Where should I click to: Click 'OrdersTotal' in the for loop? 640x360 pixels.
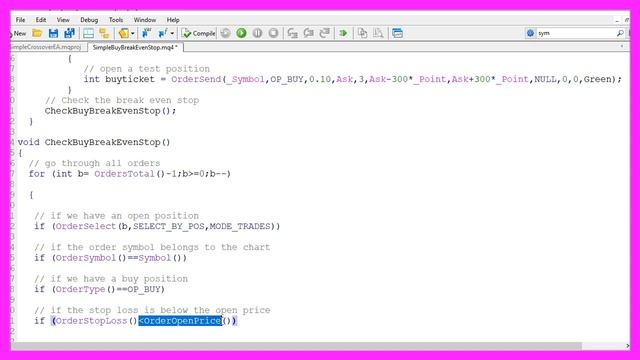(124, 173)
